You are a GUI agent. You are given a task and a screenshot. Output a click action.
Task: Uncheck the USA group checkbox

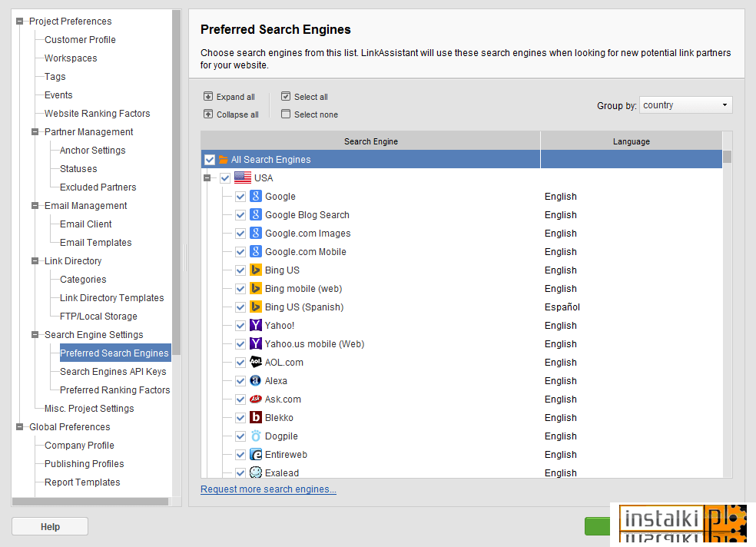(224, 177)
